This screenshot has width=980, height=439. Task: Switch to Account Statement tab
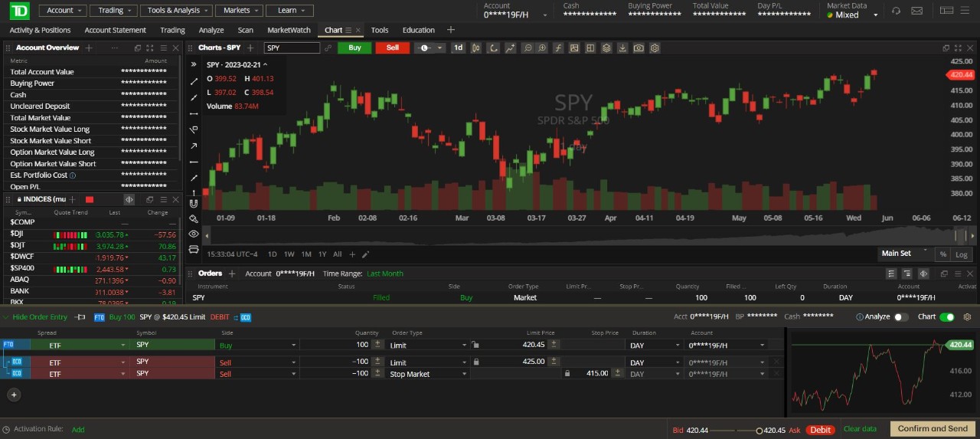115,30
